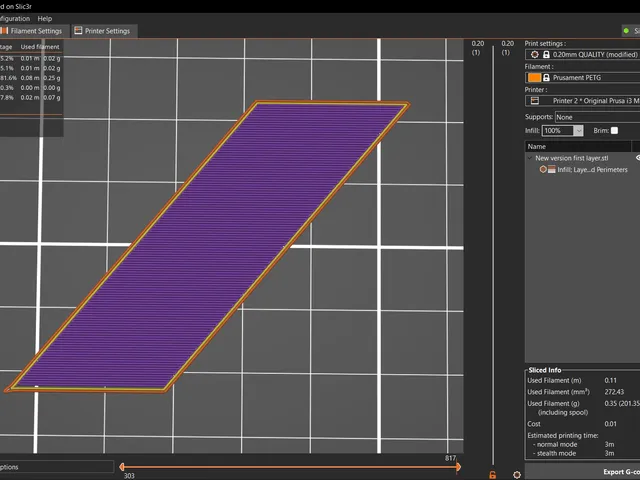Click the stealth mode printing time 3m
The height and width of the screenshot is (480, 640).
[x=609, y=453]
